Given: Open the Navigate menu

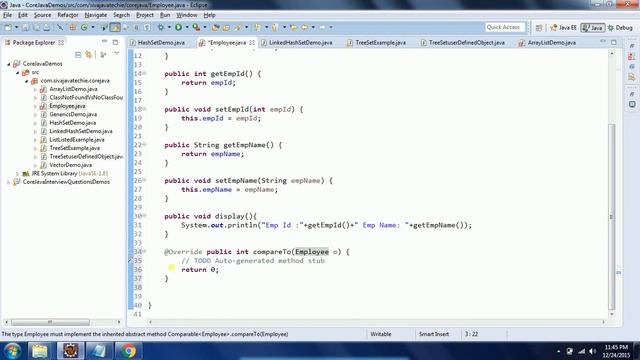Looking at the screenshot, I should pos(96,15).
